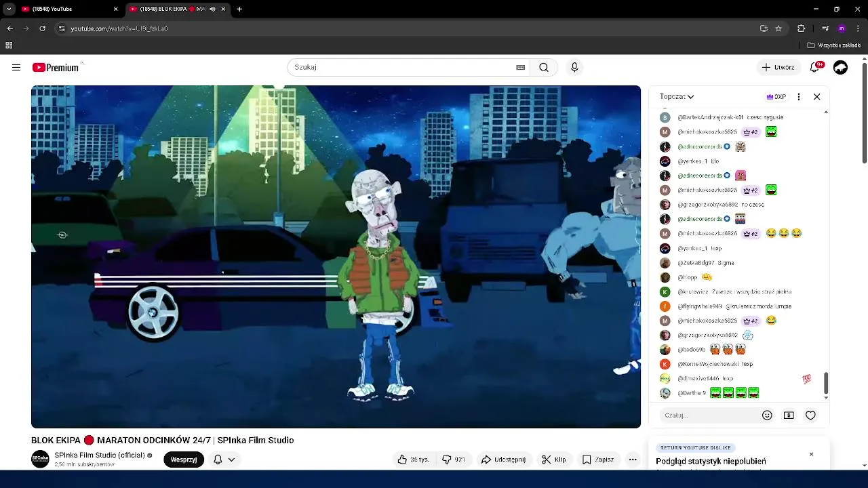Save video to playlist with Zapisz
868x488 pixels.
598,460
